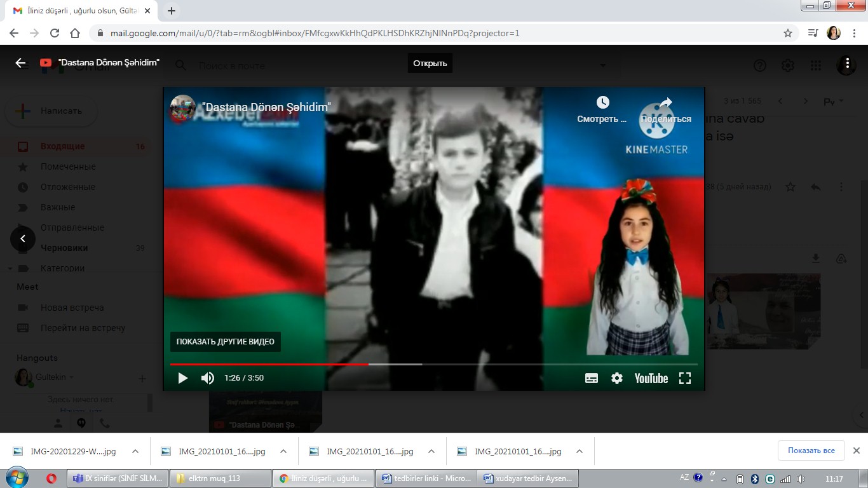Image resolution: width=868 pixels, height=488 pixels.
Task: Open Chrome's three-dot menu
Action: pyautogui.click(x=855, y=33)
